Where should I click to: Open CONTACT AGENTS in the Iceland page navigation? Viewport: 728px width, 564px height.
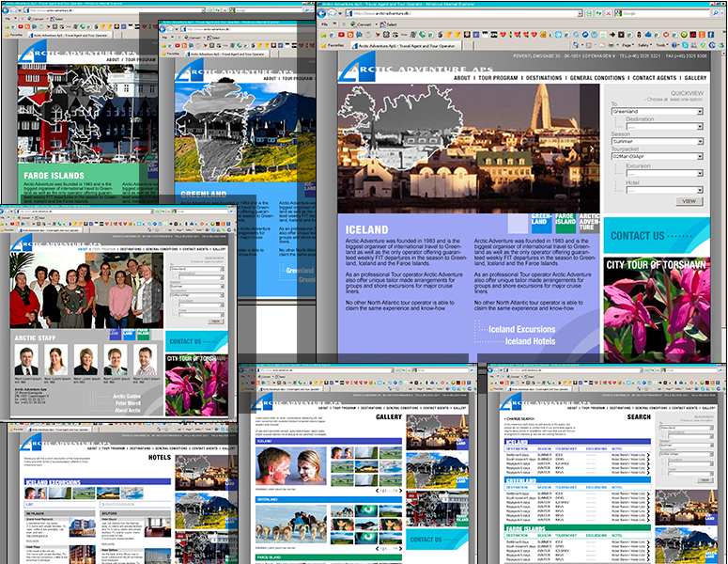[x=655, y=78]
